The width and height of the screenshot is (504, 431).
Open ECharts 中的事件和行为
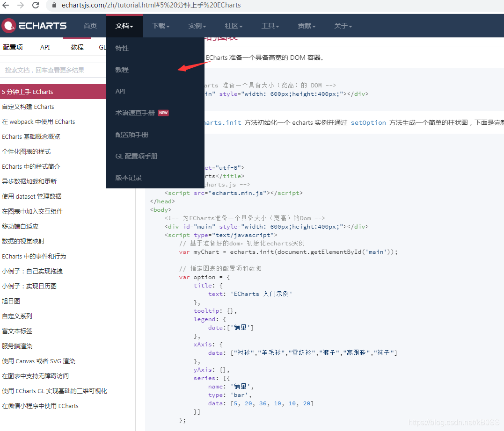point(34,256)
